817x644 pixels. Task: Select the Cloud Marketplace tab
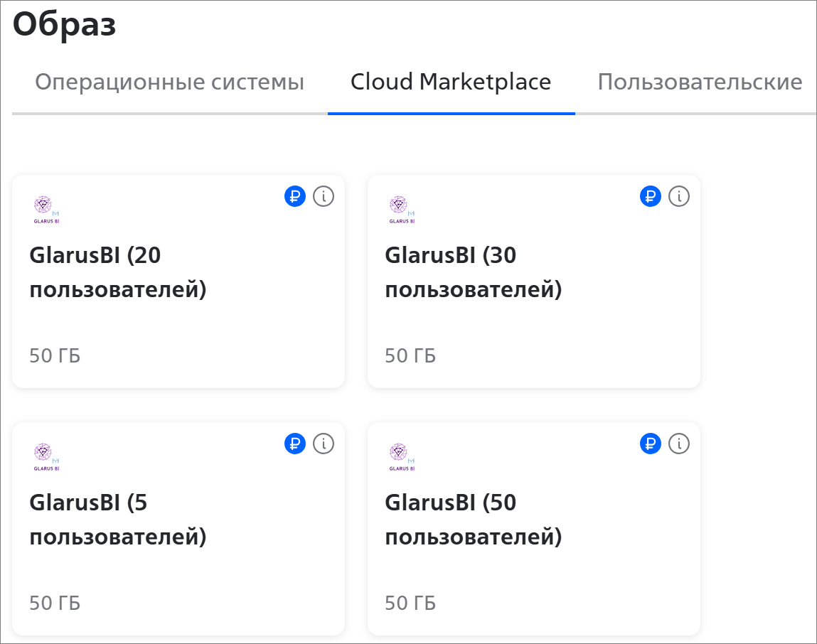tap(451, 82)
